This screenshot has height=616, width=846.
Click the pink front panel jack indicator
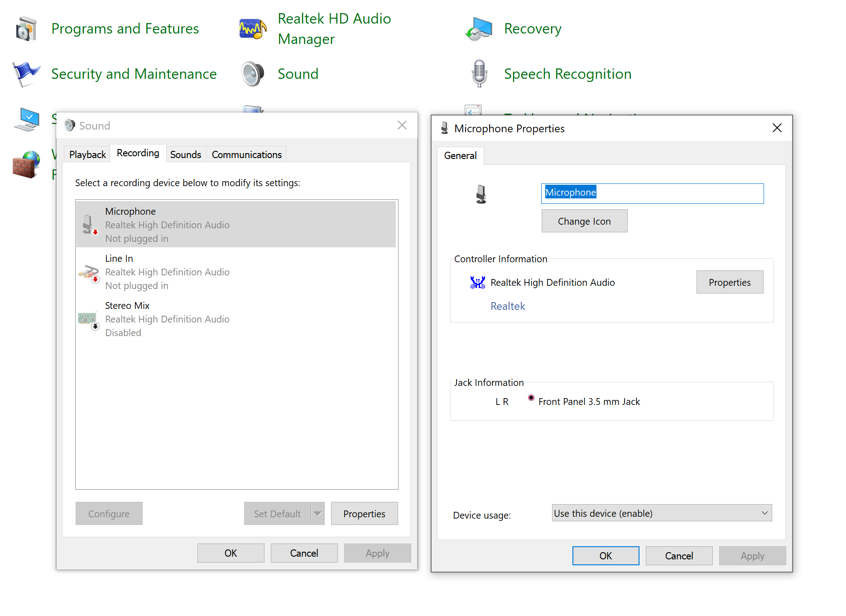click(x=531, y=398)
